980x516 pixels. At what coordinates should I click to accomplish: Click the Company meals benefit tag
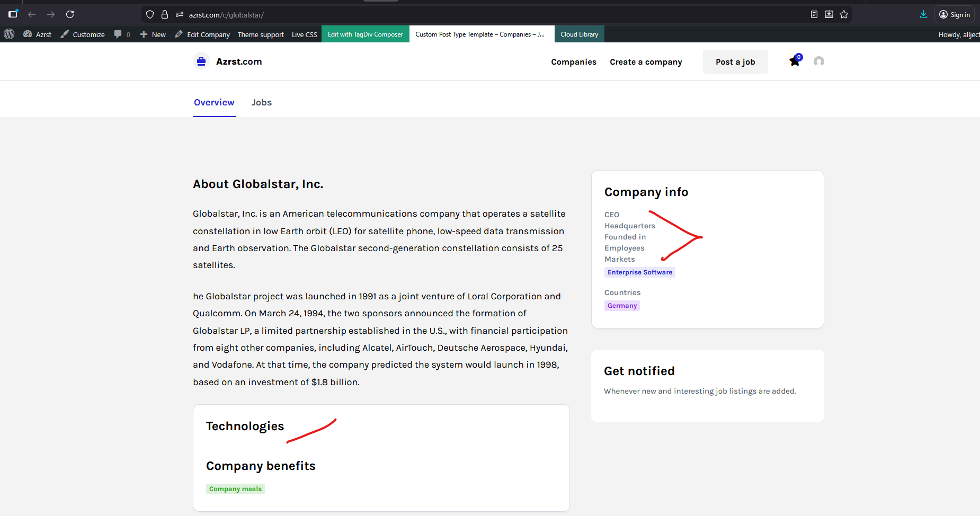point(235,489)
